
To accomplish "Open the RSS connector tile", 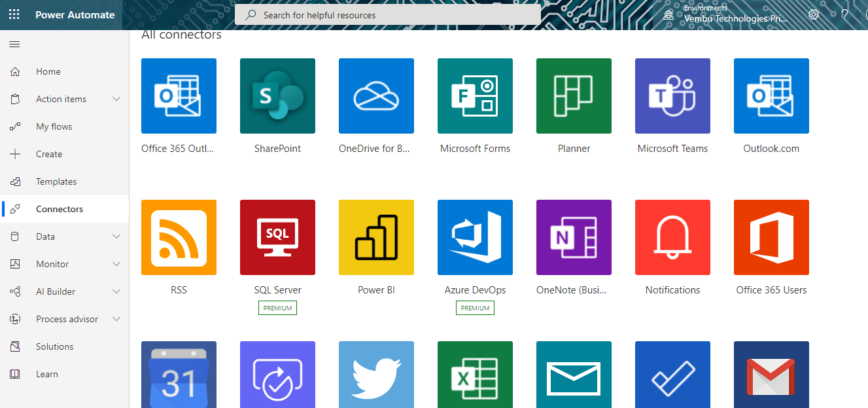I will click(x=179, y=237).
